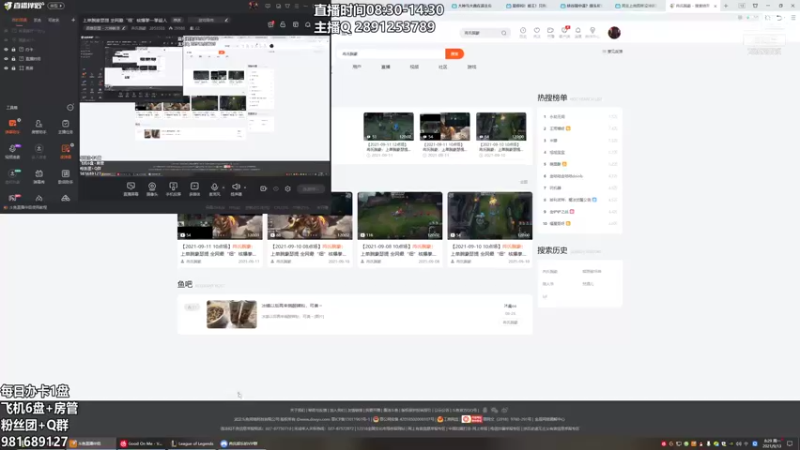Open the last tool in the third toolbox row

coord(65,177)
